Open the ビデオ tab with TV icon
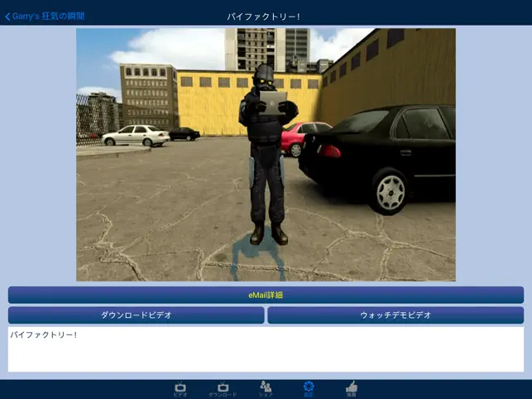 click(180, 389)
